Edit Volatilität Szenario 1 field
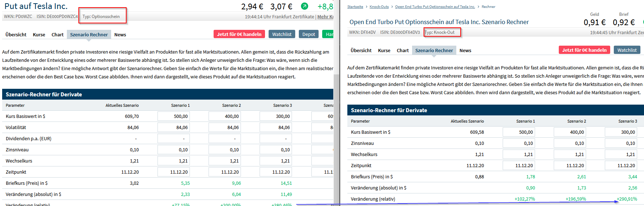The width and height of the screenshot is (644, 206). [173, 127]
